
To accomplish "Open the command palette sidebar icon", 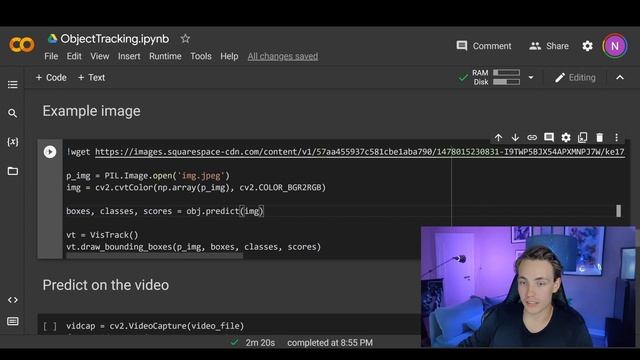I will 13,322.
